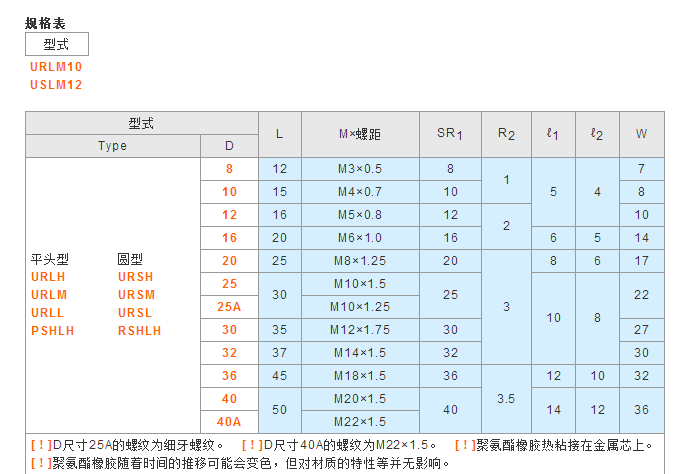Click the W value 17 cell
This screenshot has height=474, width=678.
(642, 261)
